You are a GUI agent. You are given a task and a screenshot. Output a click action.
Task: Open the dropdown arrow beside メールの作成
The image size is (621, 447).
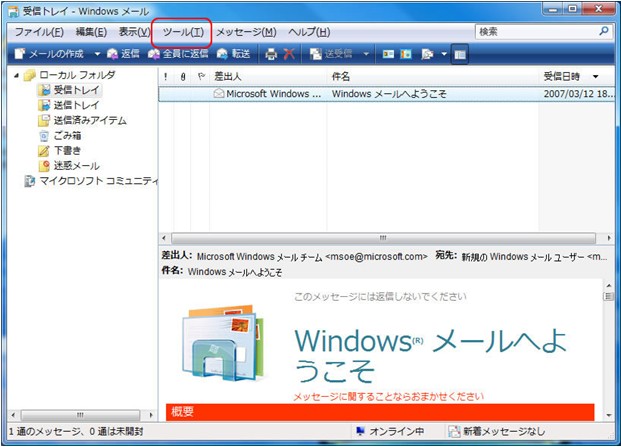(97, 54)
